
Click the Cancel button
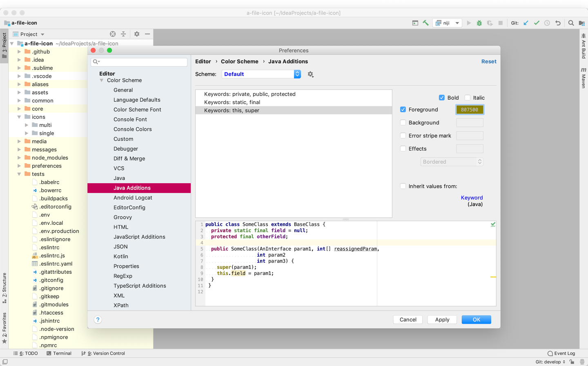408,320
